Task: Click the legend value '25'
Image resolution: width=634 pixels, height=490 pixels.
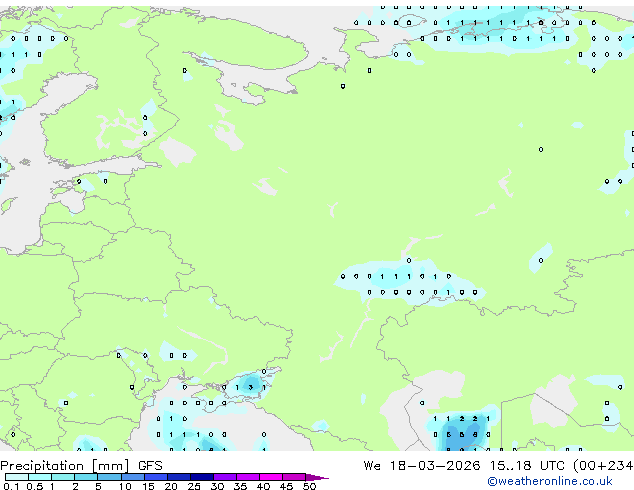Action: 194,486
